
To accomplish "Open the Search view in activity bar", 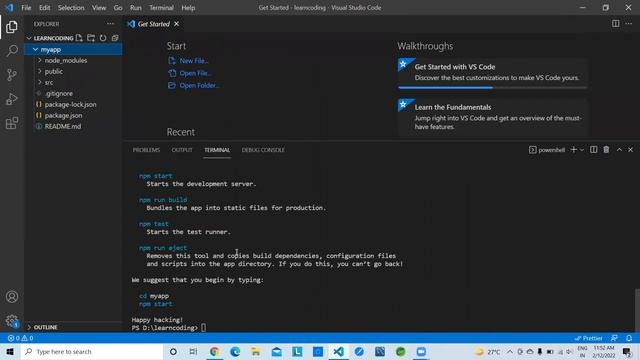I will pyautogui.click(x=12, y=51).
